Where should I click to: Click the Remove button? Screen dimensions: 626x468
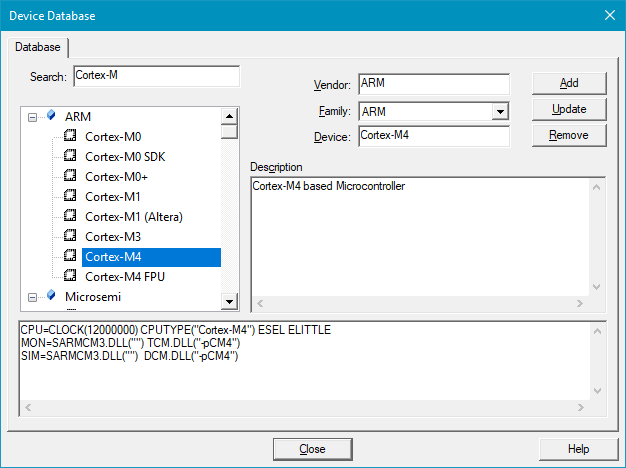(x=569, y=135)
